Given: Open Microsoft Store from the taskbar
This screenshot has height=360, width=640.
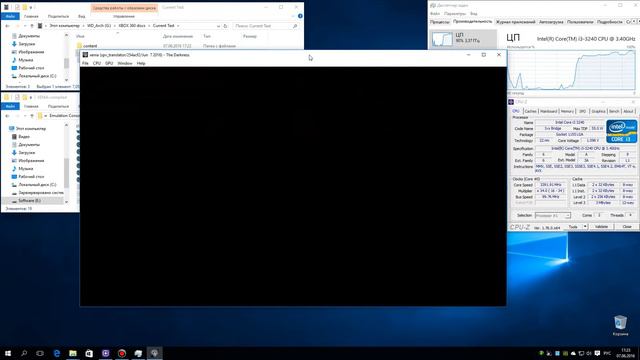Looking at the screenshot, I should (89, 353).
